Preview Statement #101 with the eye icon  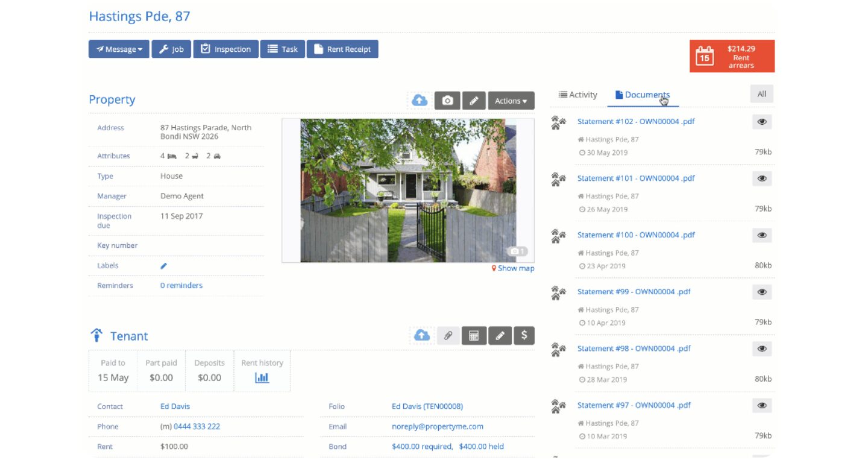(762, 178)
